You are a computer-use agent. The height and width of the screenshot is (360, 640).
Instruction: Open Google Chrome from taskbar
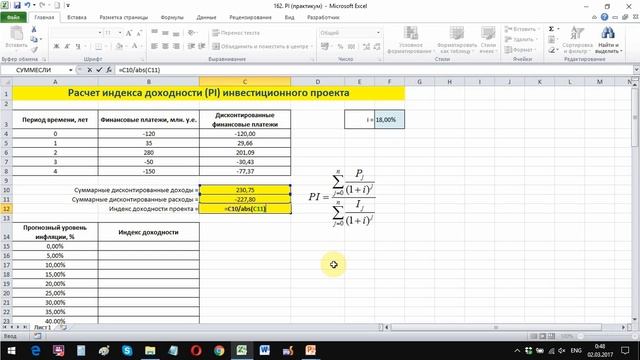[219, 350]
